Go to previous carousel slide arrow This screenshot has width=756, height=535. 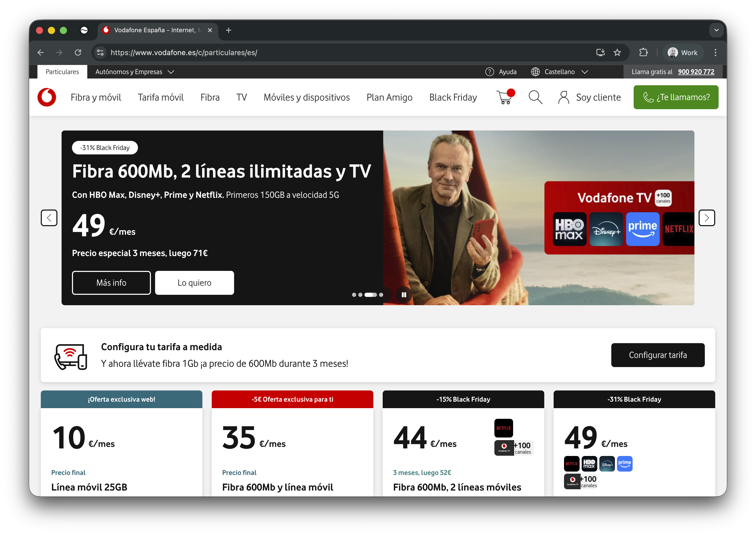pos(49,218)
